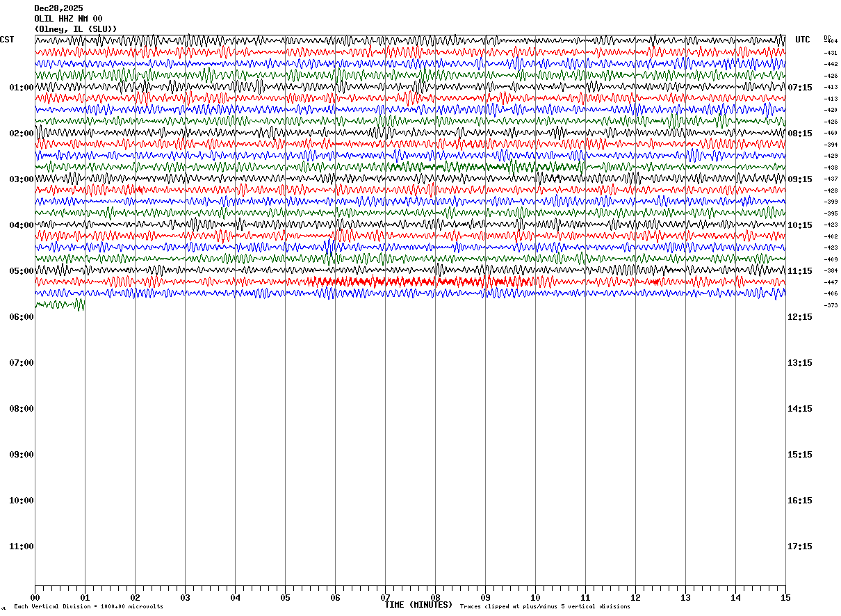Click the 15:15 UTC time label
The image size is (841, 616).
(x=800, y=455)
